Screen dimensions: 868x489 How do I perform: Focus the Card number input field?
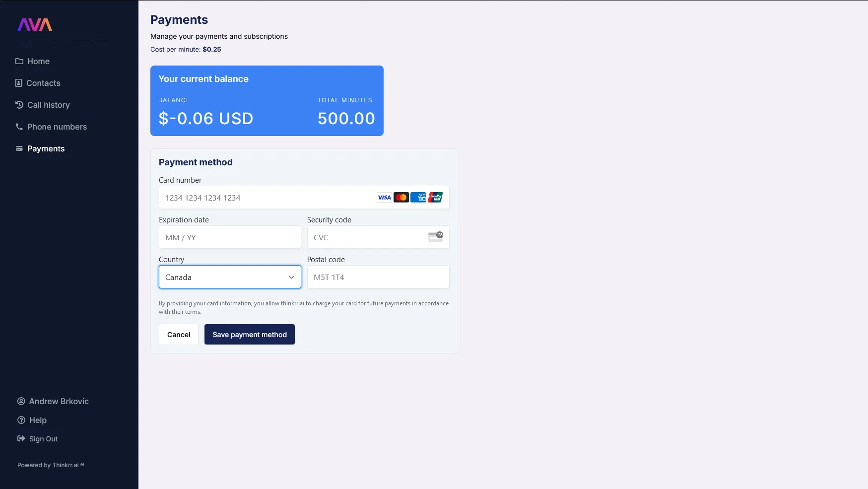(304, 198)
